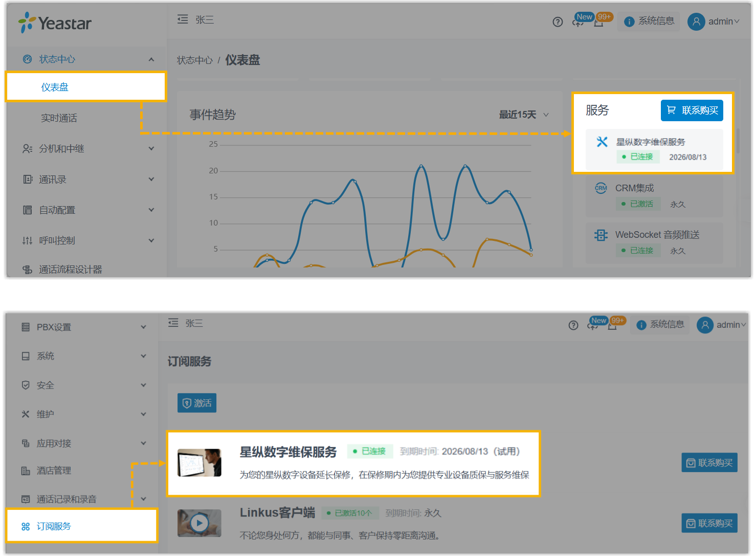This screenshot has height=560, width=756.
Task: Collapse the sidebar on the 订阅服务 page header
Action: [173, 323]
